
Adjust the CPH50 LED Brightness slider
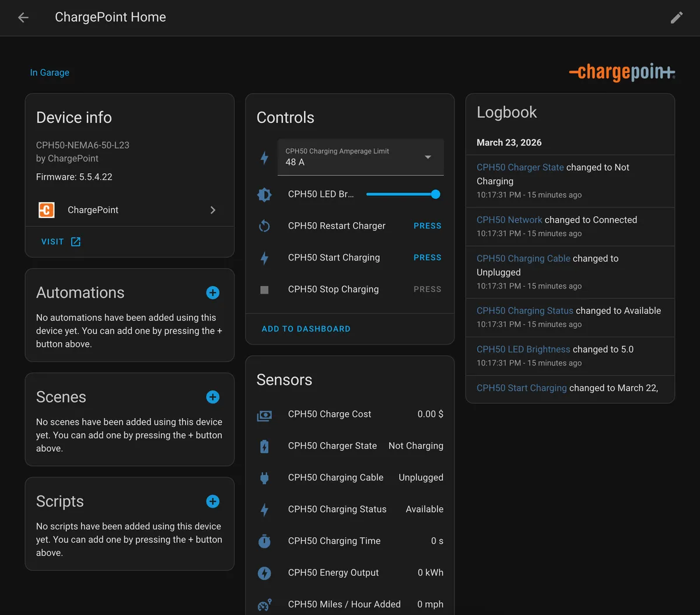coord(403,194)
